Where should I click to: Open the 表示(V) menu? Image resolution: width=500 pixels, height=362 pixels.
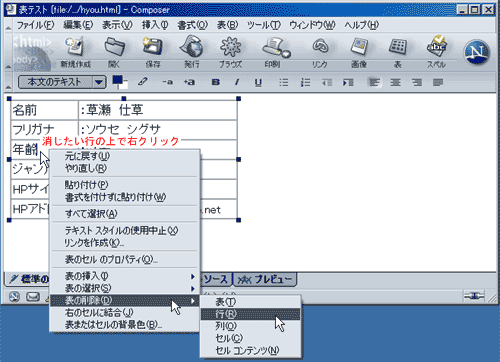pos(117,25)
